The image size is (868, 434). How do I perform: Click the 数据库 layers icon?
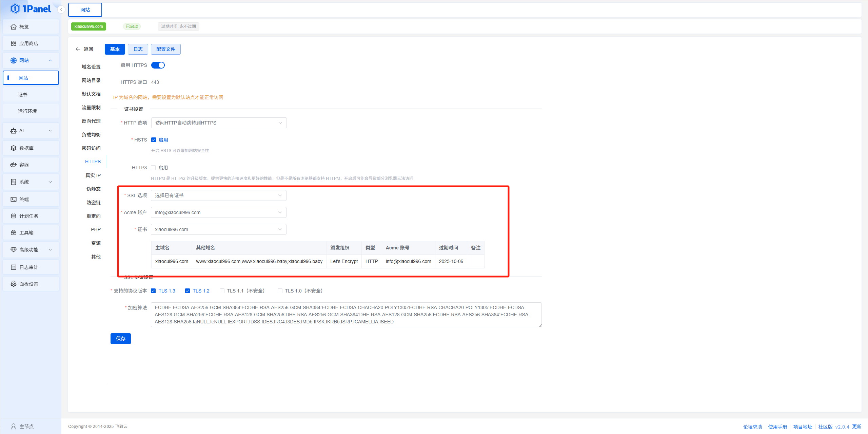click(x=14, y=148)
